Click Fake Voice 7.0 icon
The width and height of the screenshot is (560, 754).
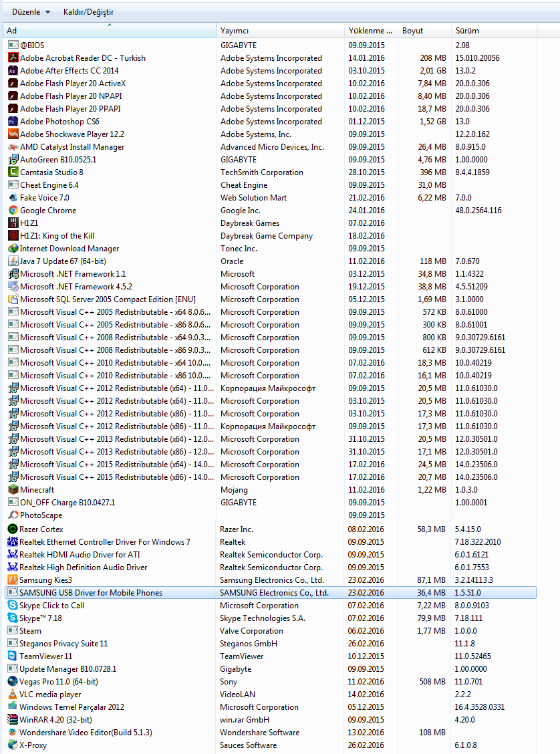point(13,197)
